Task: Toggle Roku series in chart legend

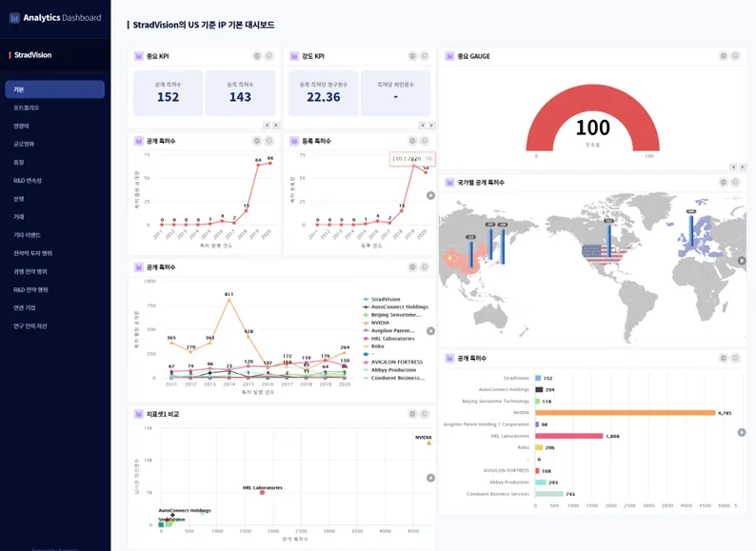Action: point(373,346)
